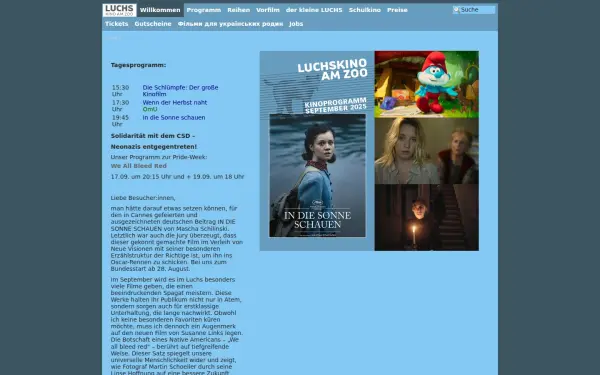Open Фільми для українських родин page
Screen dimensions: 600x375
[230, 24]
